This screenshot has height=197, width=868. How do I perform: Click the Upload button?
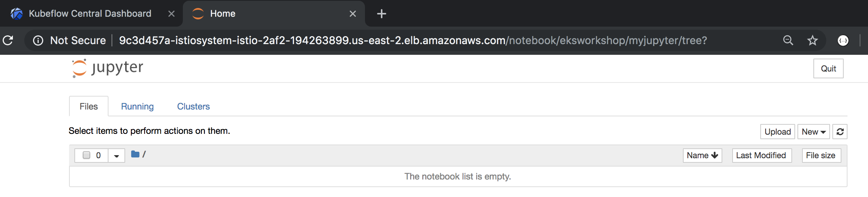point(777,132)
